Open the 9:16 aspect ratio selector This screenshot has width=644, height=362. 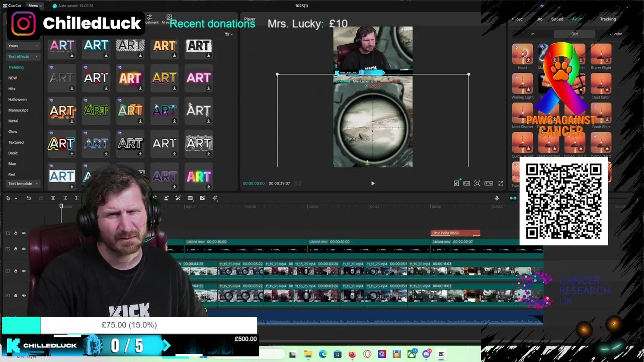tap(489, 184)
